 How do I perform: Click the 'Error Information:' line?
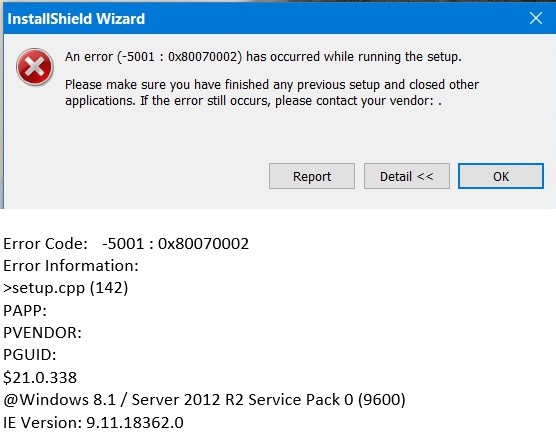71,266
